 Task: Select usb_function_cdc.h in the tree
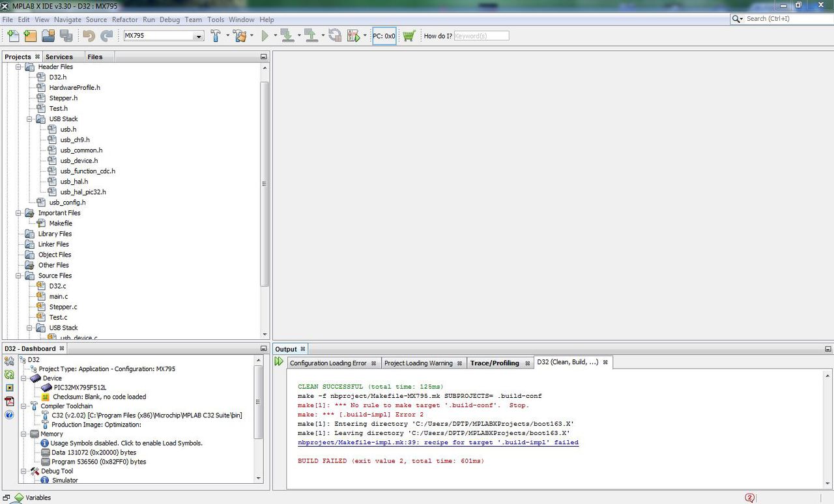point(88,171)
